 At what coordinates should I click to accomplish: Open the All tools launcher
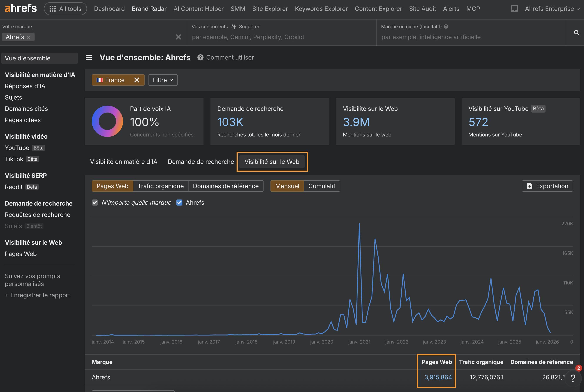pos(65,8)
